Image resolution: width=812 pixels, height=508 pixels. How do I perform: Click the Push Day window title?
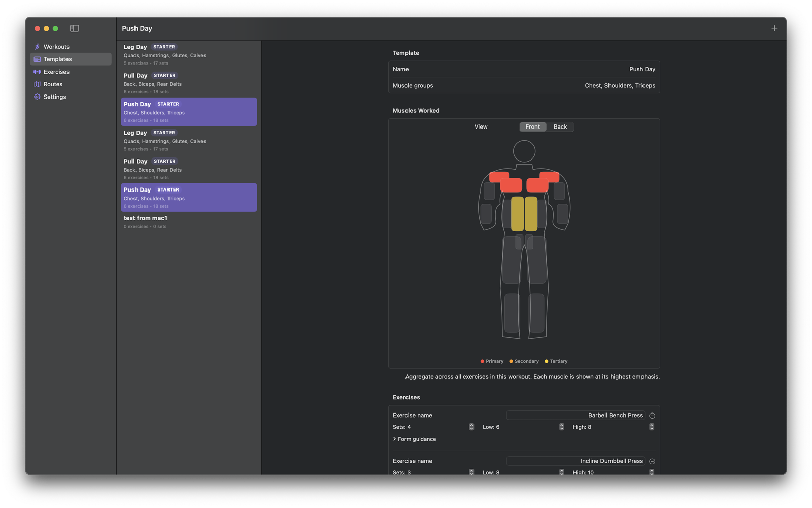pyautogui.click(x=137, y=28)
